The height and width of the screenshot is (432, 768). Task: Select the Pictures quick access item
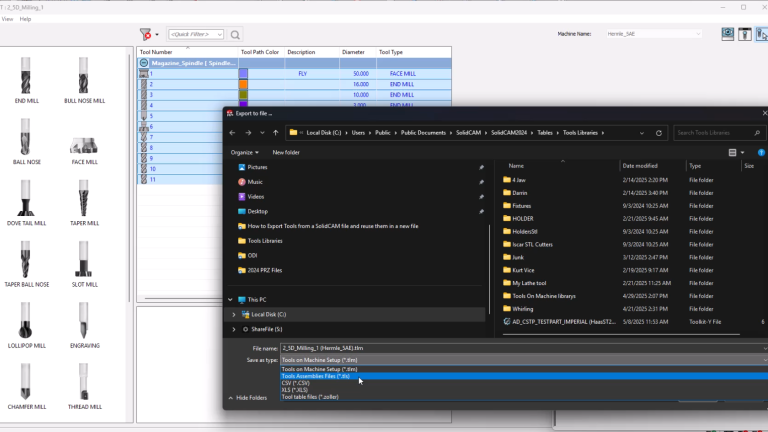point(257,167)
